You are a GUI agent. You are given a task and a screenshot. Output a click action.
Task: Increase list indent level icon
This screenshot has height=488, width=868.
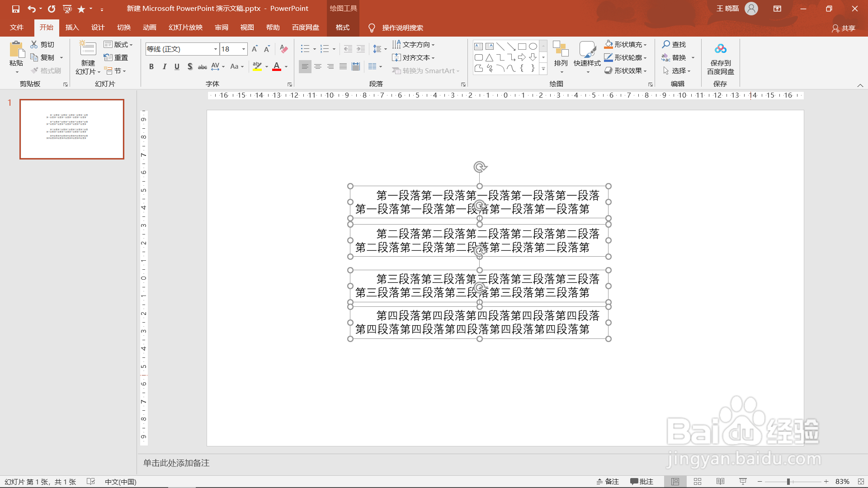[x=360, y=49]
